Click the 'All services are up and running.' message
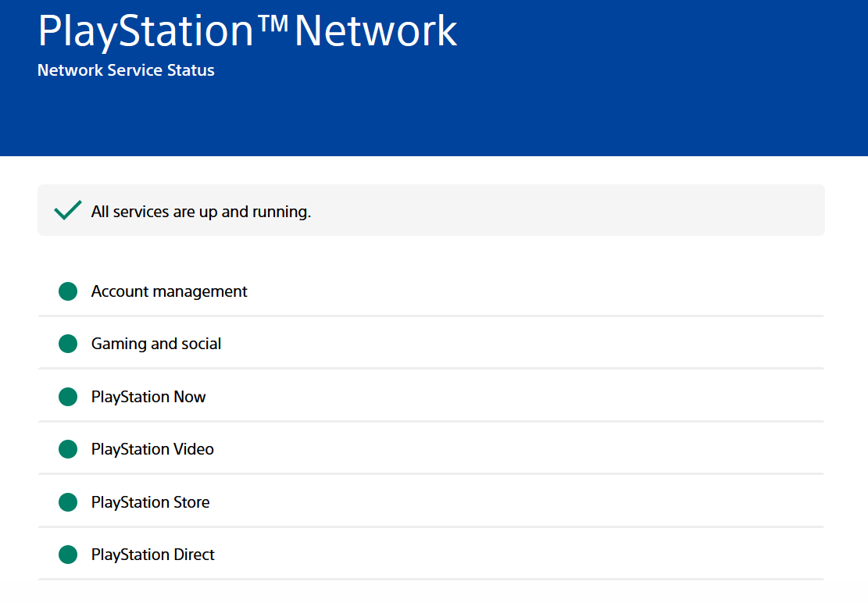The image size is (868, 603). pyautogui.click(x=201, y=212)
